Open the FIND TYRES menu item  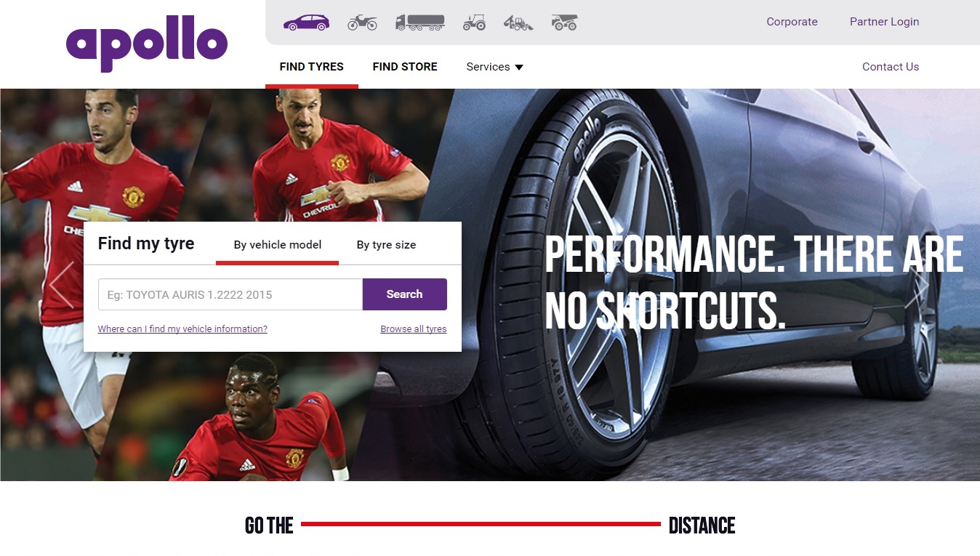(311, 67)
